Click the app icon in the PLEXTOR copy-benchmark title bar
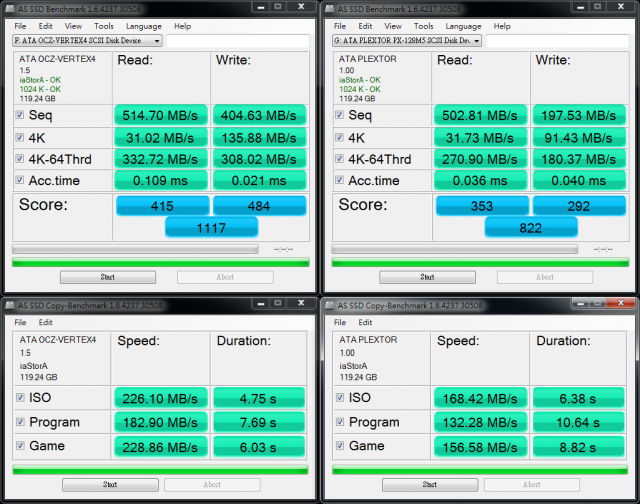This screenshot has width=640, height=504. [x=330, y=305]
